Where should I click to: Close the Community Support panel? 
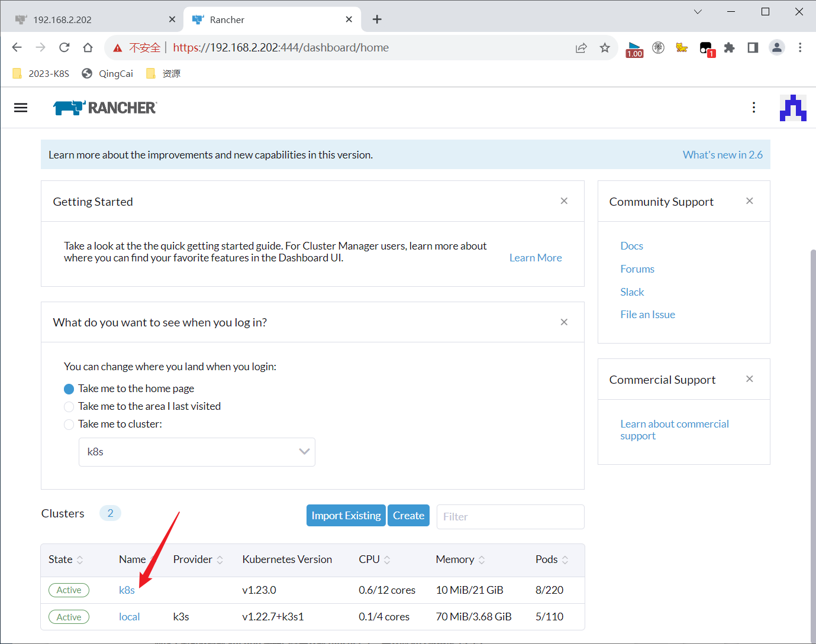pyautogui.click(x=749, y=201)
